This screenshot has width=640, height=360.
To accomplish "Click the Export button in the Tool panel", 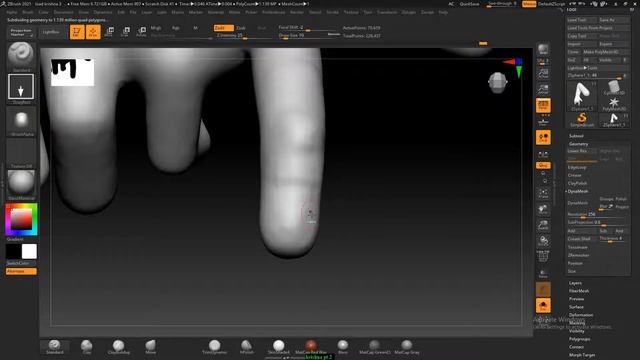I will (x=613, y=44).
